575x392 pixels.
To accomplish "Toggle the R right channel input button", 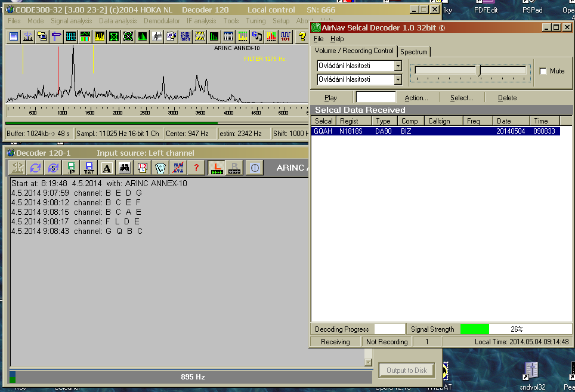I will [234, 168].
